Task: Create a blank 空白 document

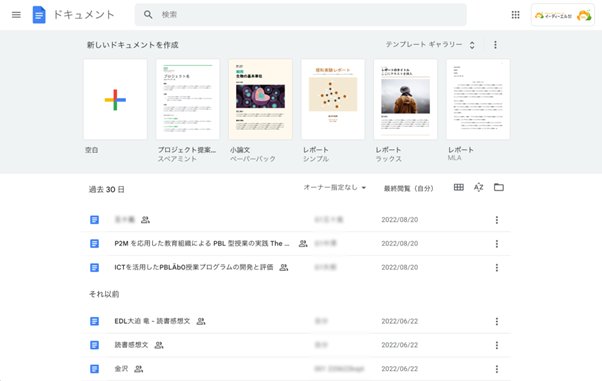Action: point(115,99)
